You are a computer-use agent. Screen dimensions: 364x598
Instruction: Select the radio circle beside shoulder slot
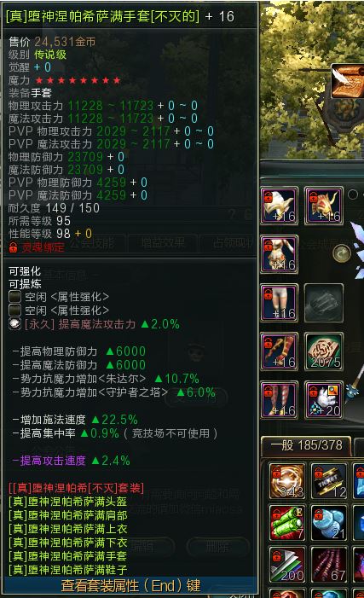(353, 194)
